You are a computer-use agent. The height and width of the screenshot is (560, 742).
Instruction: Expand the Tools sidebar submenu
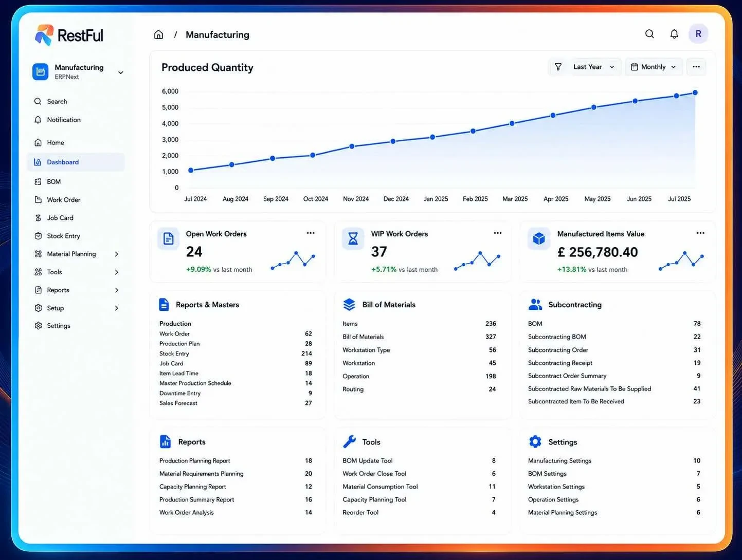[117, 272]
